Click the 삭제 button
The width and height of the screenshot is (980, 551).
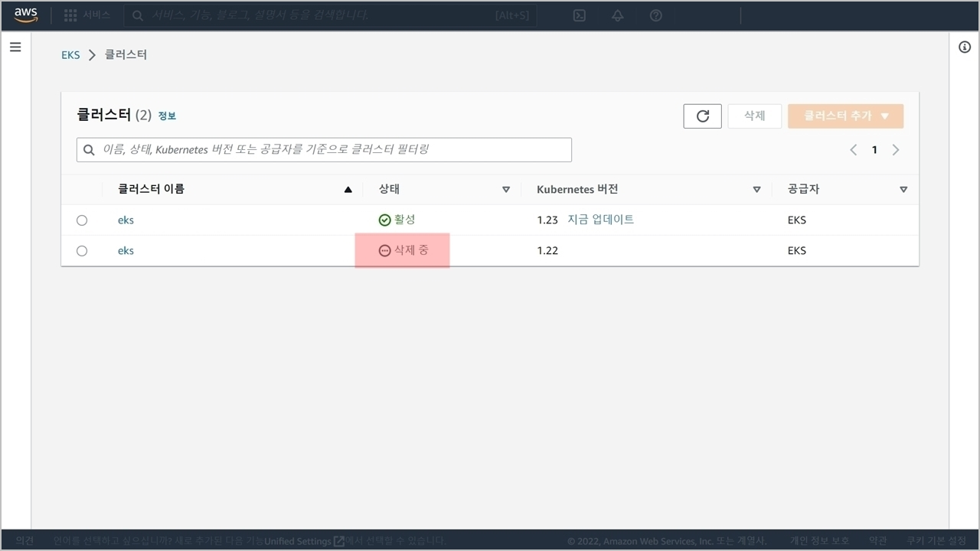(x=755, y=116)
